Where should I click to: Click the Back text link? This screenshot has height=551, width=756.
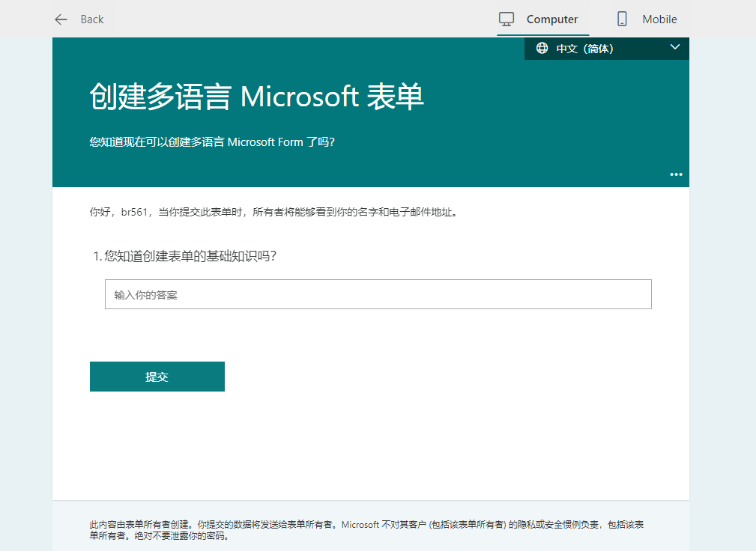pos(92,19)
